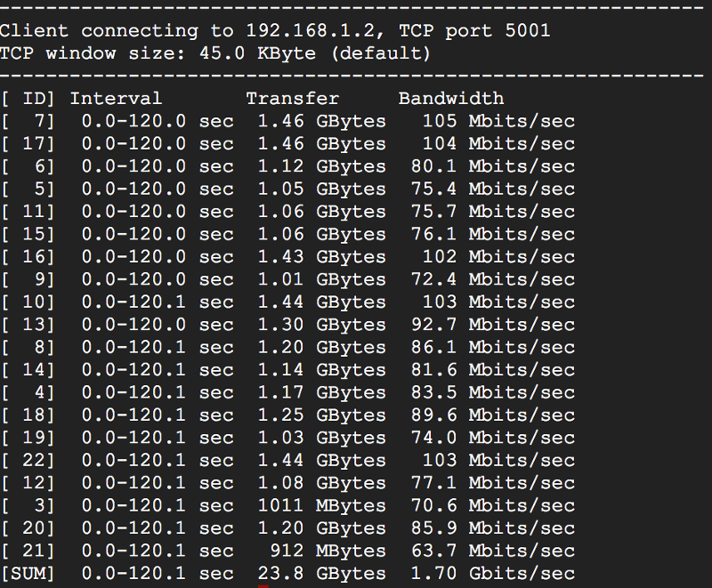Click the 1.70 Gbits/sec total bandwidth
The height and width of the screenshot is (588, 712).
[493, 574]
